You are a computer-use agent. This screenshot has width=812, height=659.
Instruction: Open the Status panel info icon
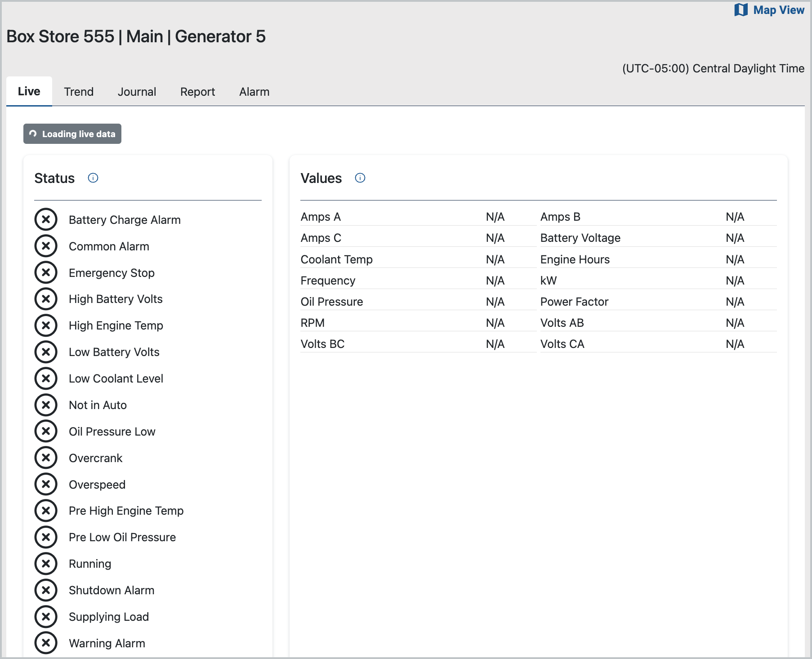click(x=93, y=178)
